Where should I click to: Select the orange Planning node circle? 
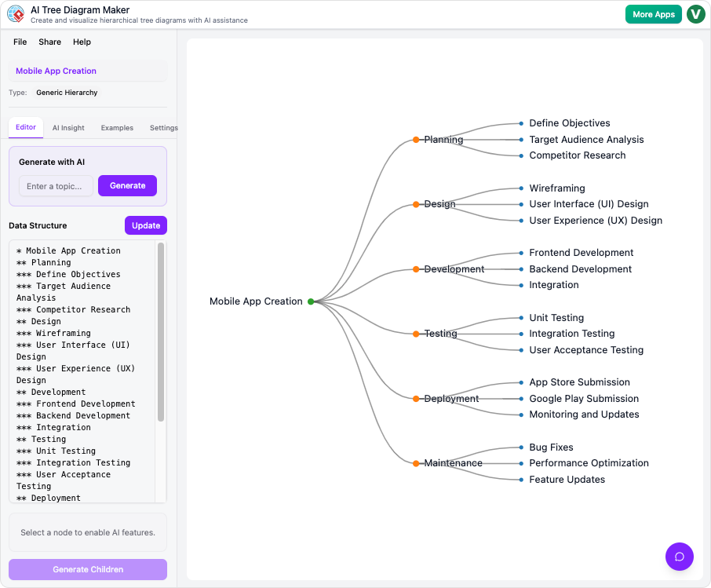pyautogui.click(x=414, y=140)
